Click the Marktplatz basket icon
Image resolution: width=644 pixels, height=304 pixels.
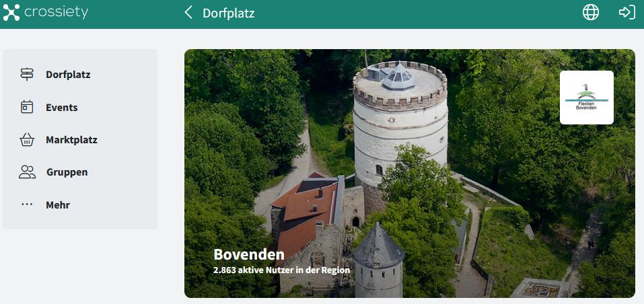27,140
